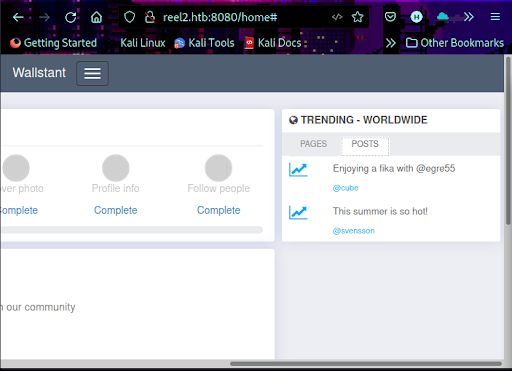Viewport: 512px width, 371px height.
Task: Open the post 'Enjoying a fika with @egre55'
Action: tap(394, 168)
